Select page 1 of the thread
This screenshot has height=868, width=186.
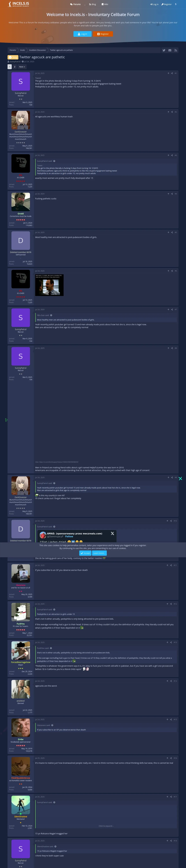(9, 67)
